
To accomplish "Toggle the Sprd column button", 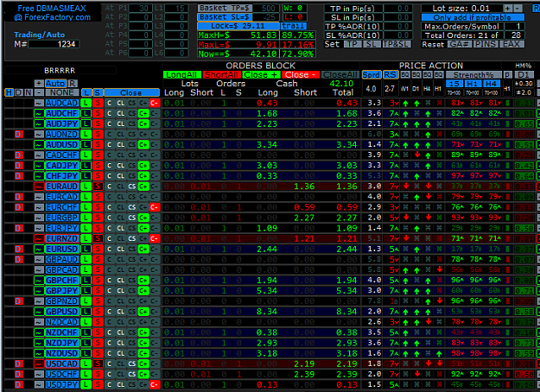I will tap(372, 74).
